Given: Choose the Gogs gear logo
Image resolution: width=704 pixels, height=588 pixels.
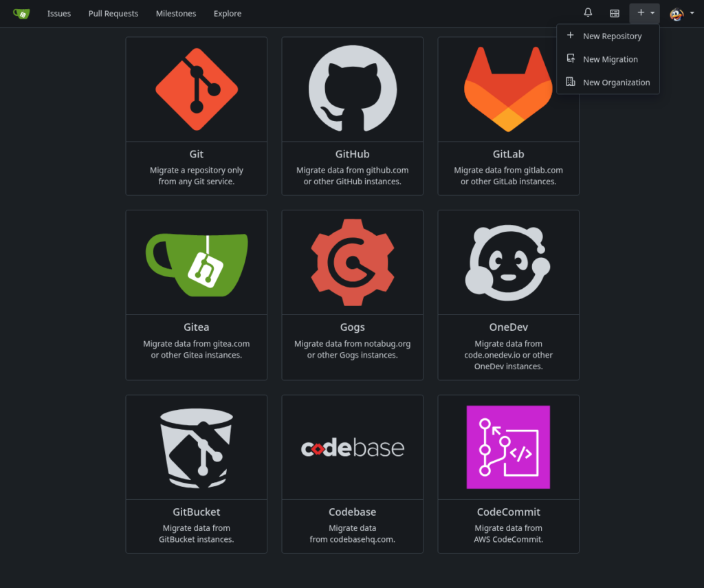Looking at the screenshot, I should click(x=352, y=263).
